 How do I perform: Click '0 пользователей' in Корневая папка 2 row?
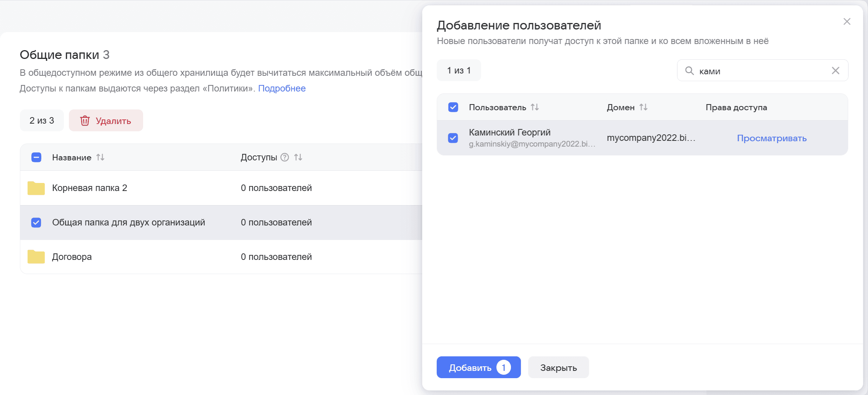tap(276, 188)
